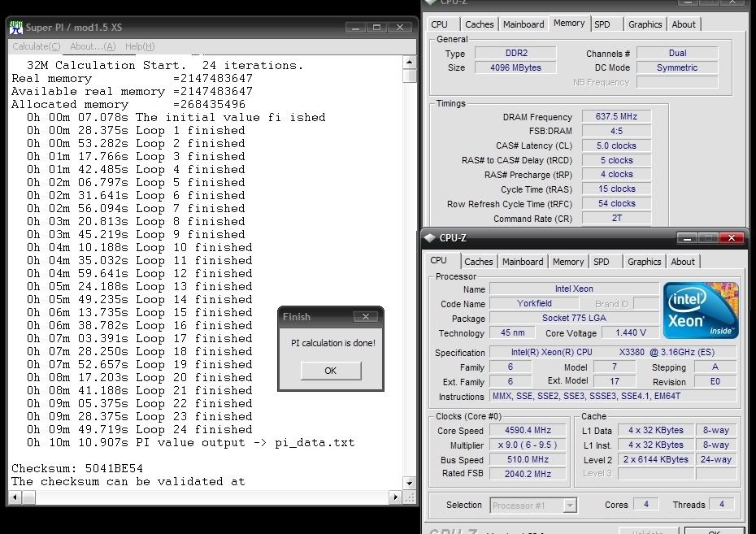Click the CPU-Z diamond icon in lower window title bar

[429, 237]
